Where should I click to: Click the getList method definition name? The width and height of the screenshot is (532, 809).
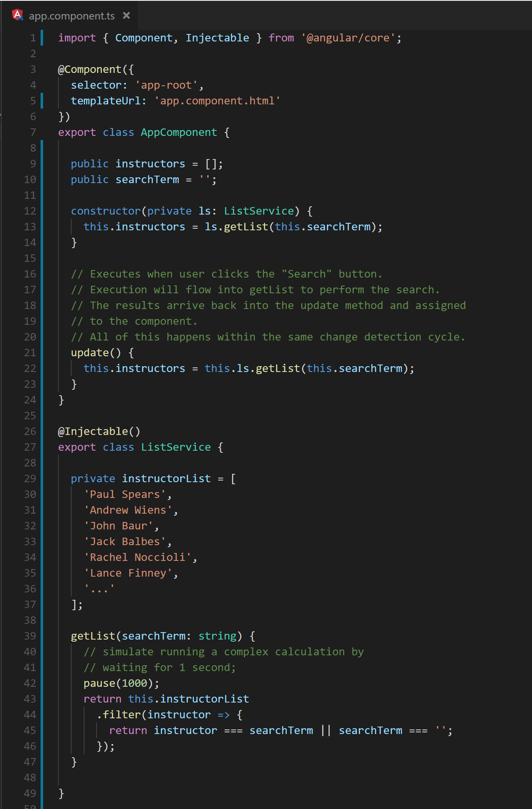point(93,636)
